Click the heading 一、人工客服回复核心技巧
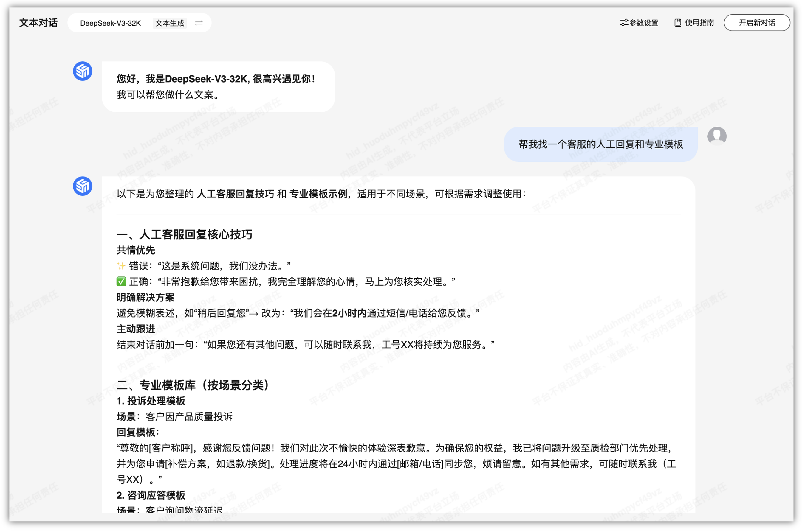 coord(185,234)
